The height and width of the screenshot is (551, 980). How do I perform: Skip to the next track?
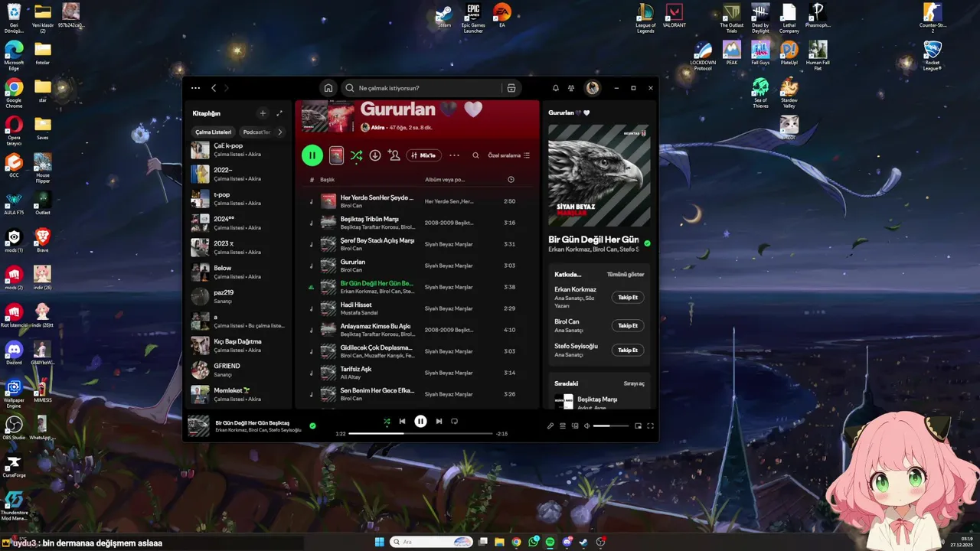tap(439, 421)
